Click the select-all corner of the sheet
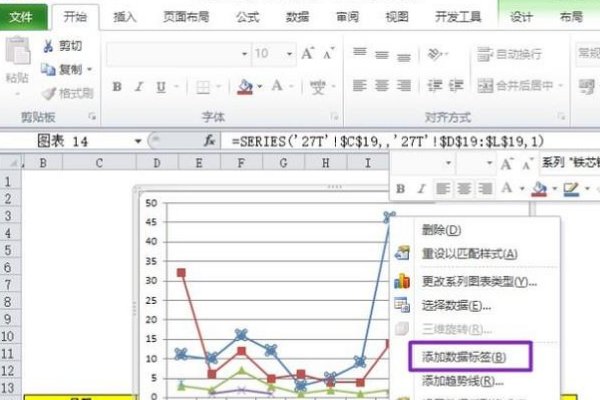Image resolution: width=600 pixels, height=400 pixels. pyautogui.click(x=12, y=163)
